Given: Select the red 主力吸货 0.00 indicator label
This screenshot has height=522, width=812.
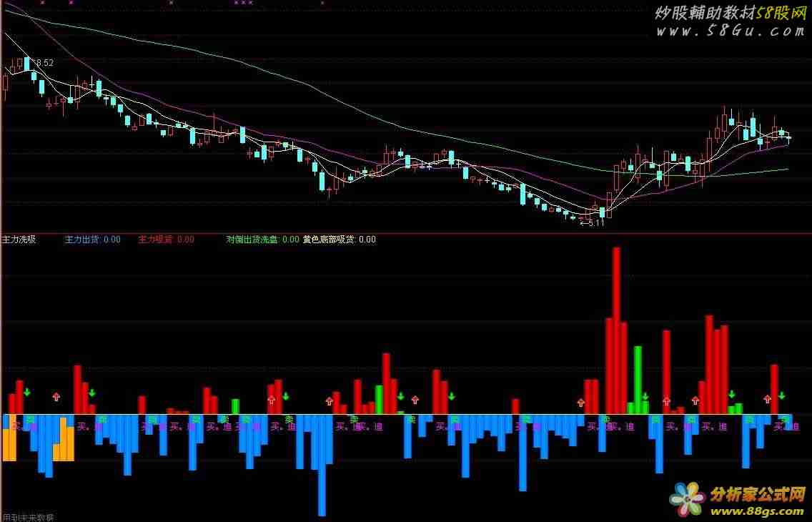Looking at the screenshot, I should tap(166, 240).
